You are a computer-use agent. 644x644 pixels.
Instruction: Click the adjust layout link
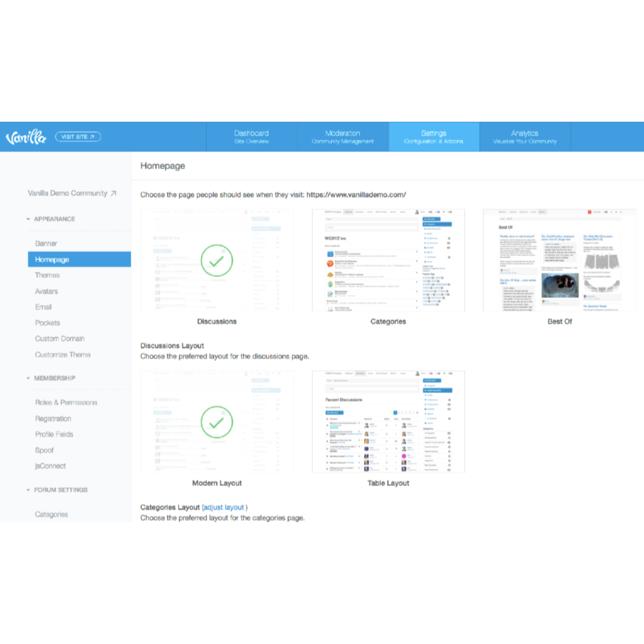coord(224,507)
